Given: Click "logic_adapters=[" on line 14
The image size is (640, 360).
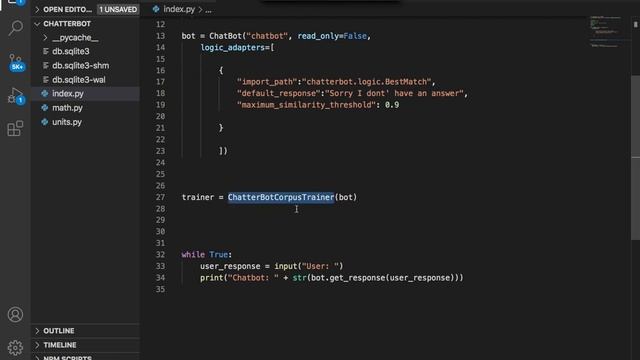Looking at the screenshot, I should click(237, 47).
